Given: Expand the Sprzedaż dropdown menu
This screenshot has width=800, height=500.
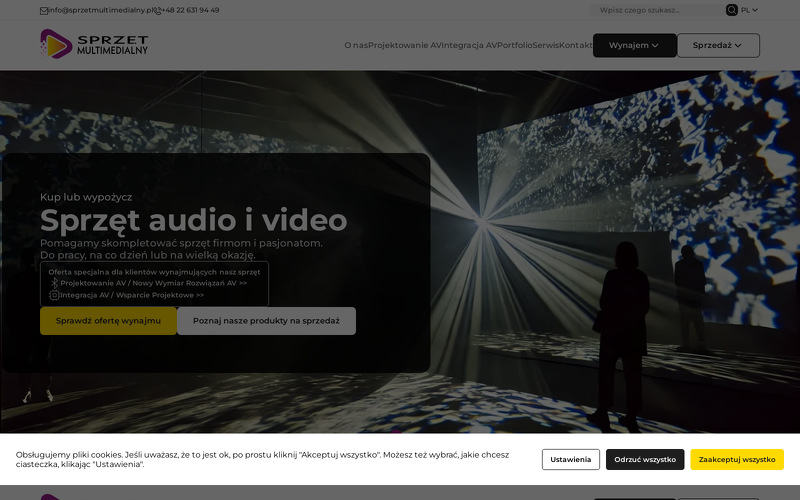Looking at the screenshot, I should [718, 45].
